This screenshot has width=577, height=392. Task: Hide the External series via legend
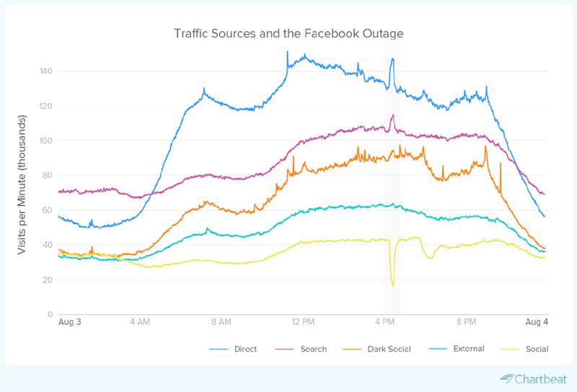coord(468,349)
